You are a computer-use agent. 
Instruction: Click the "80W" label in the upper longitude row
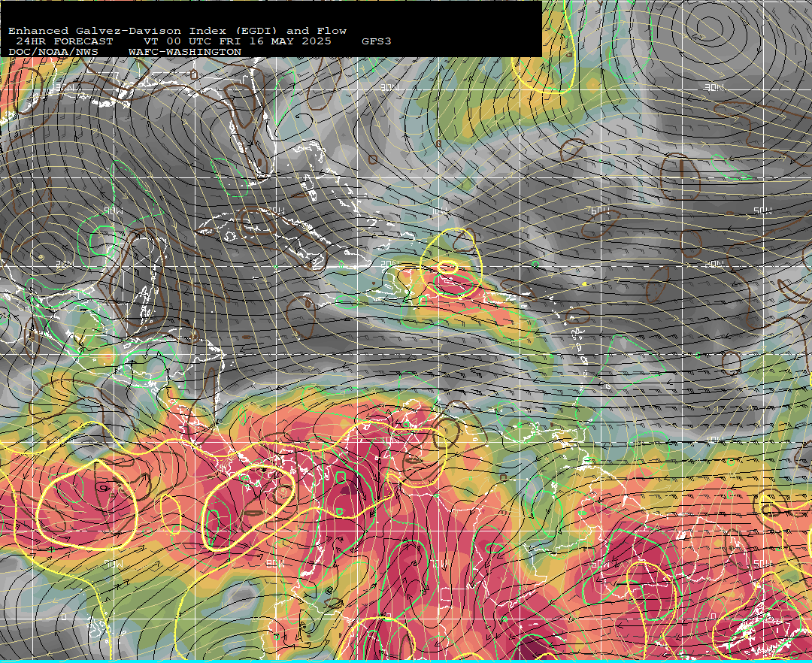coord(276,210)
